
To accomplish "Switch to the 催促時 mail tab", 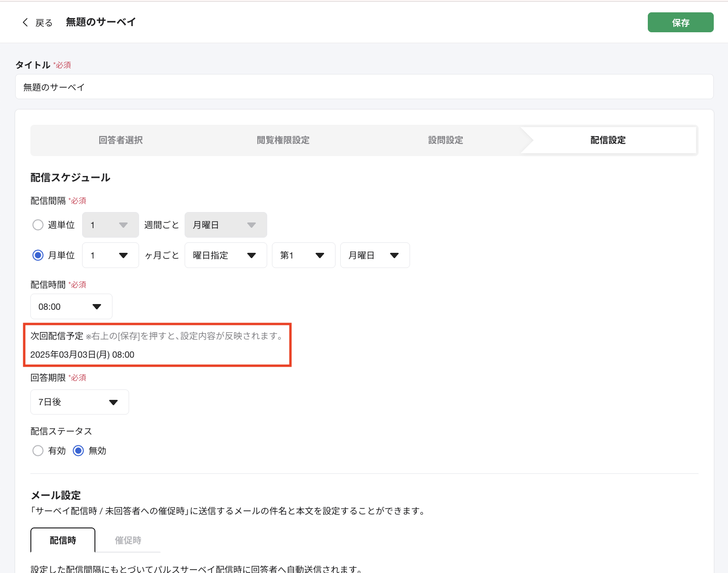I will pyautogui.click(x=127, y=540).
